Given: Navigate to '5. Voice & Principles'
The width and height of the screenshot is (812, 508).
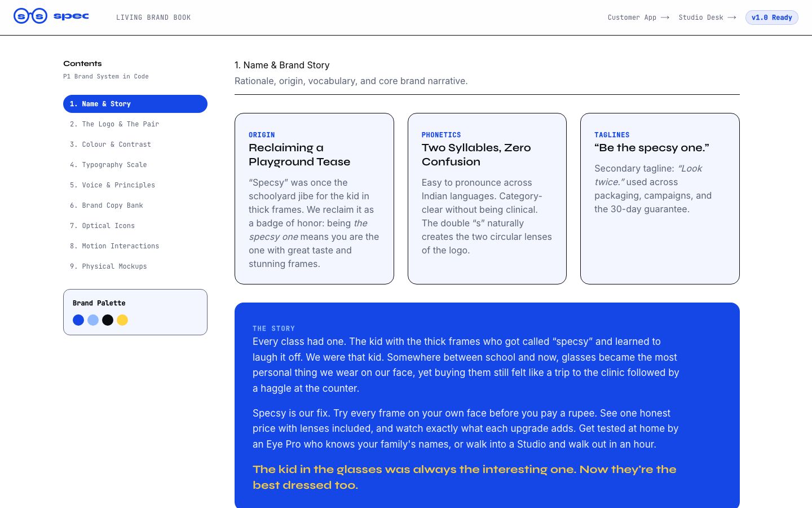Looking at the screenshot, I should 135,185.
